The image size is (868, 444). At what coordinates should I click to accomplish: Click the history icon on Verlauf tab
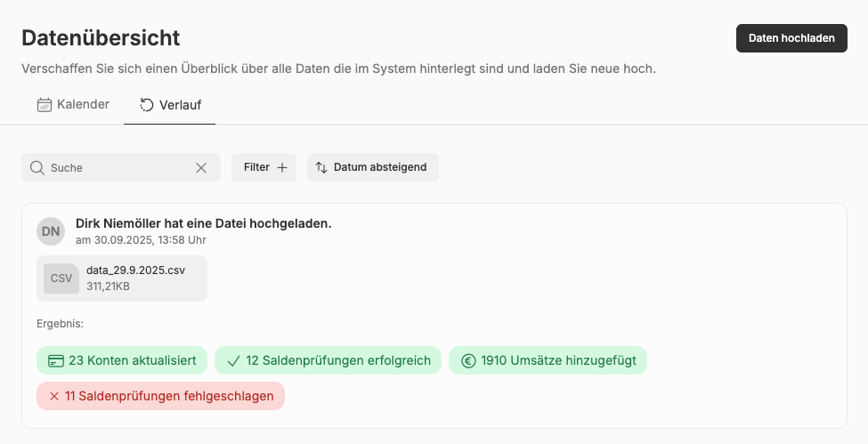click(x=147, y=105)
